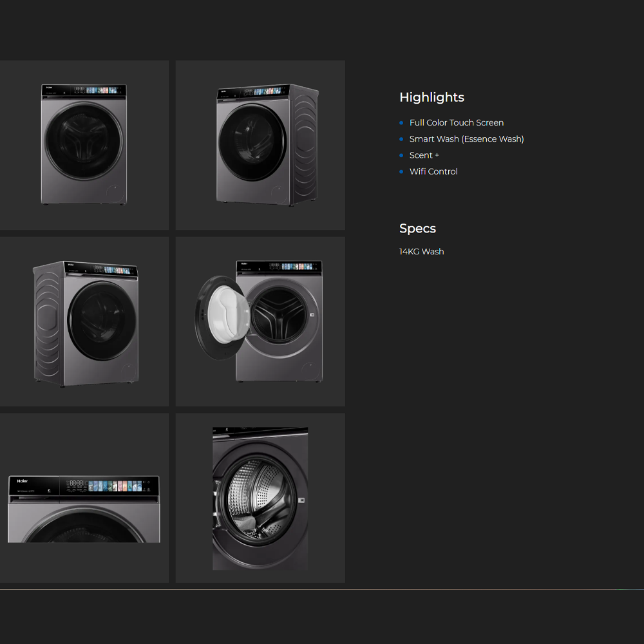Open the front-view washing machine image

tap(84, 145)
